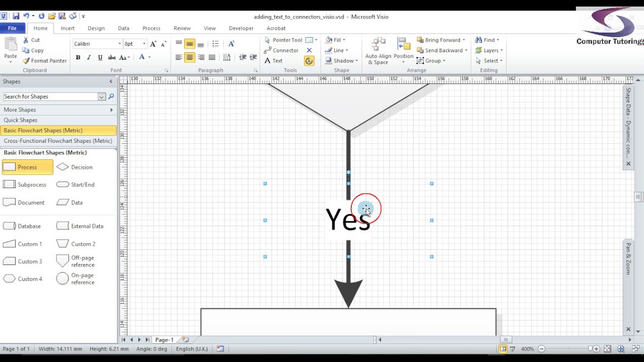Select the Off-page reference shape
Image resolution: width=644 pixels, height=362 pixels.
tap(76, 261)
